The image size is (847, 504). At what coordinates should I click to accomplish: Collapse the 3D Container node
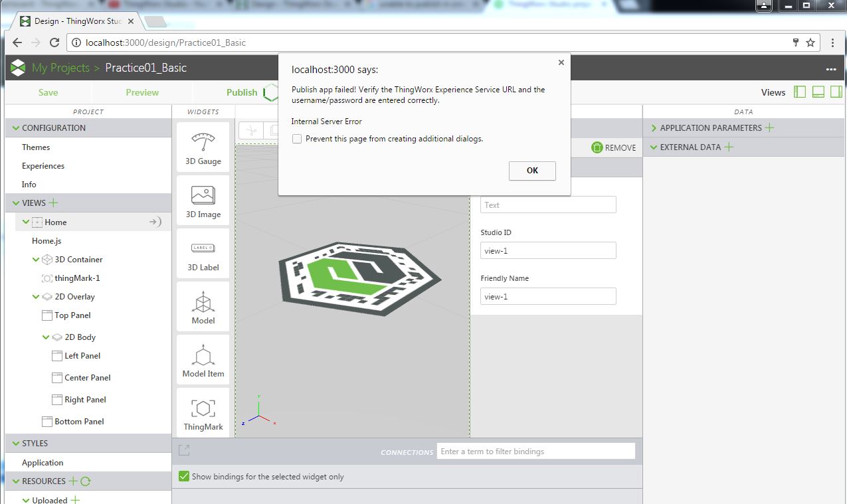click(x=36, y=260)
